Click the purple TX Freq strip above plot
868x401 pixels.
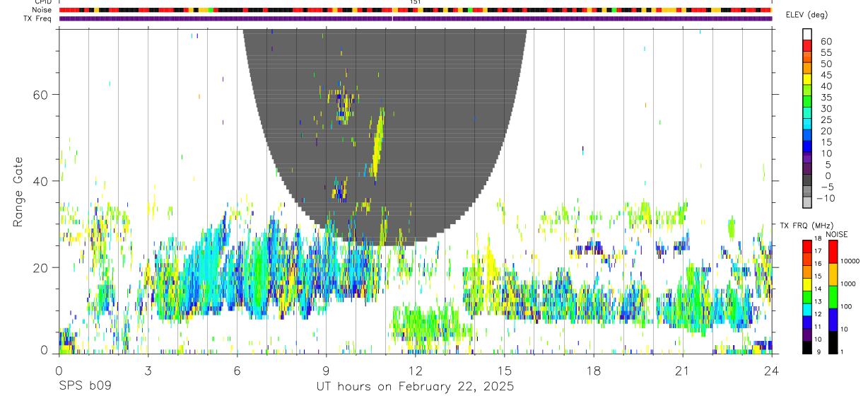pos(416,18)
